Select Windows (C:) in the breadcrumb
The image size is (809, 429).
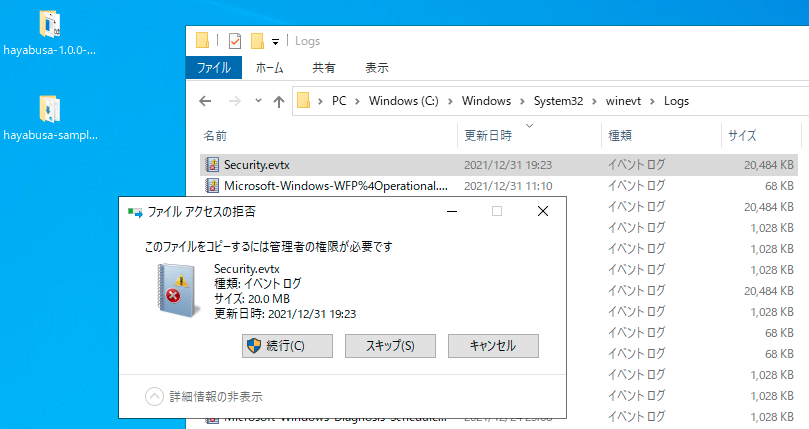click(x=403, y=101)
